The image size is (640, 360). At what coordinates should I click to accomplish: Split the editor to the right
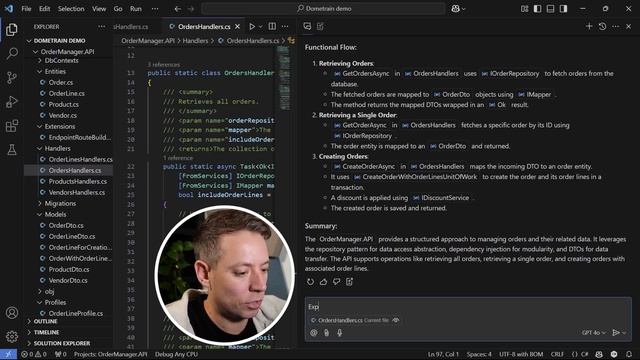click(x=272, y=27)
